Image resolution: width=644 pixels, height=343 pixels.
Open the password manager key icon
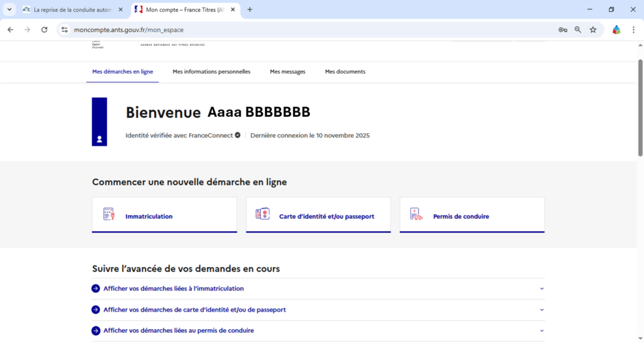click(x=563, y=30)
